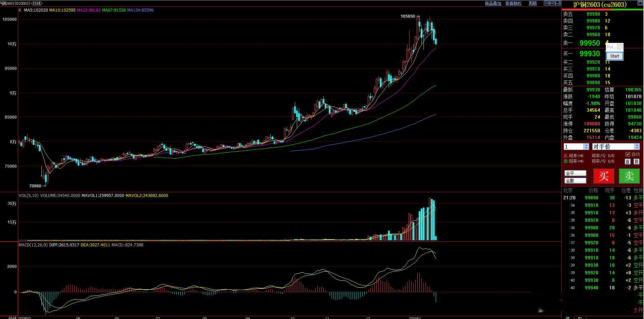The width and height of the screenshot is (644, 319).
Task: Click the 总手 value 34564
Action: point(593,110)
